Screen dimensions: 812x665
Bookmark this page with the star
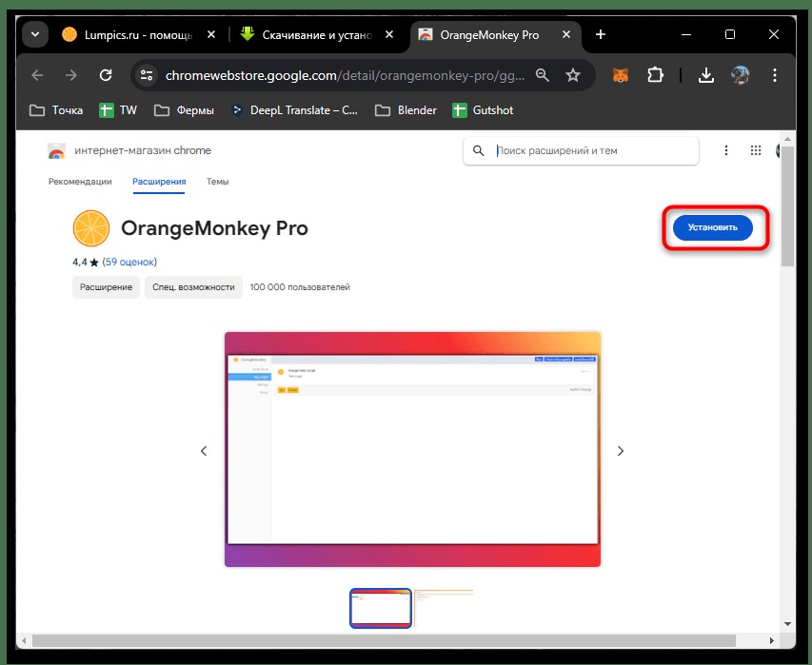pos(573,75)
